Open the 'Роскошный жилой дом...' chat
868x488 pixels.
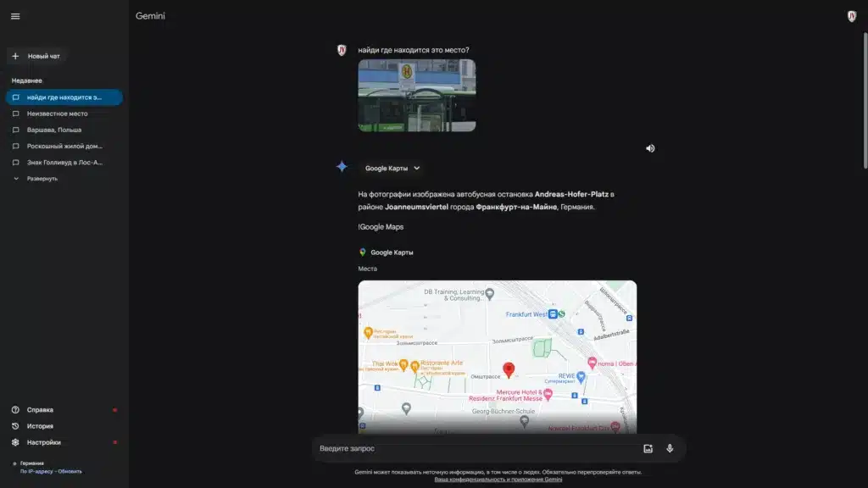64,146
